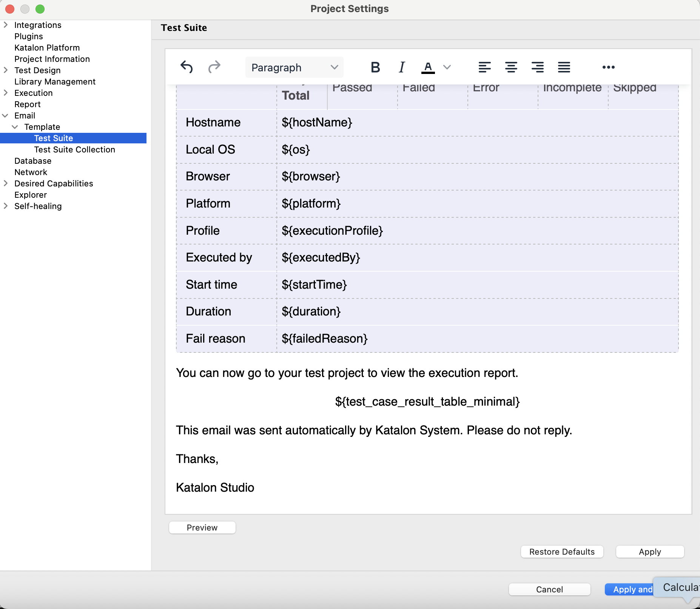This screenshot has width=700, height=609.
Task: Align text right
Action: [x=538, y=67]
